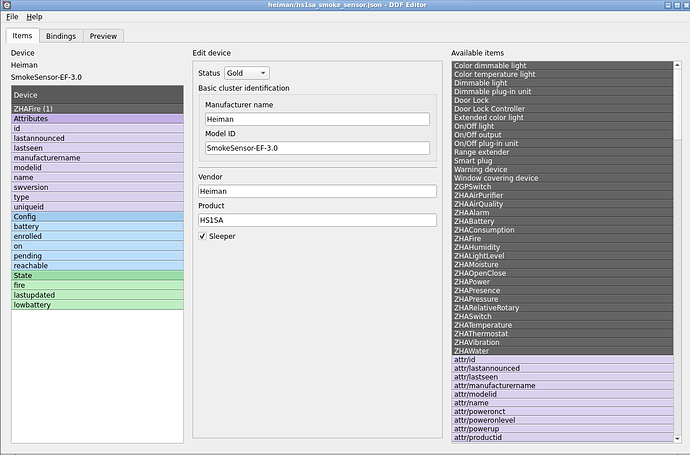This screenshot has width=690, height=455.
Task: Click the Model ID input field
Action: (x=317, y=148)
